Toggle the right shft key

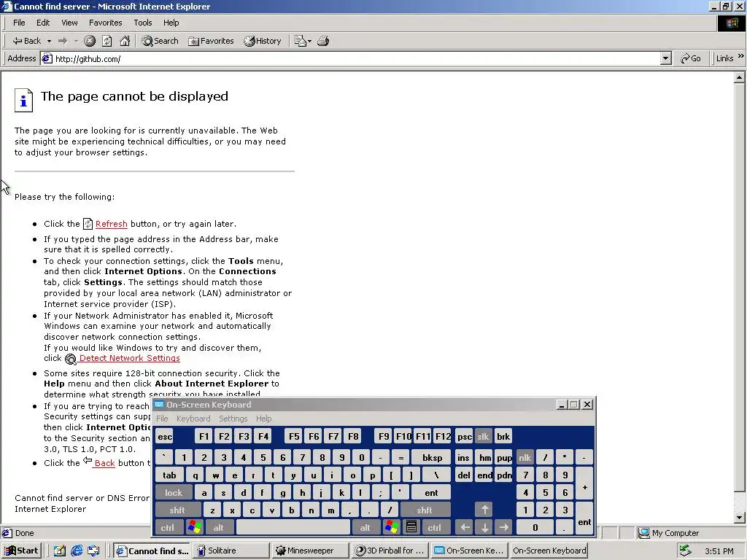424,510
